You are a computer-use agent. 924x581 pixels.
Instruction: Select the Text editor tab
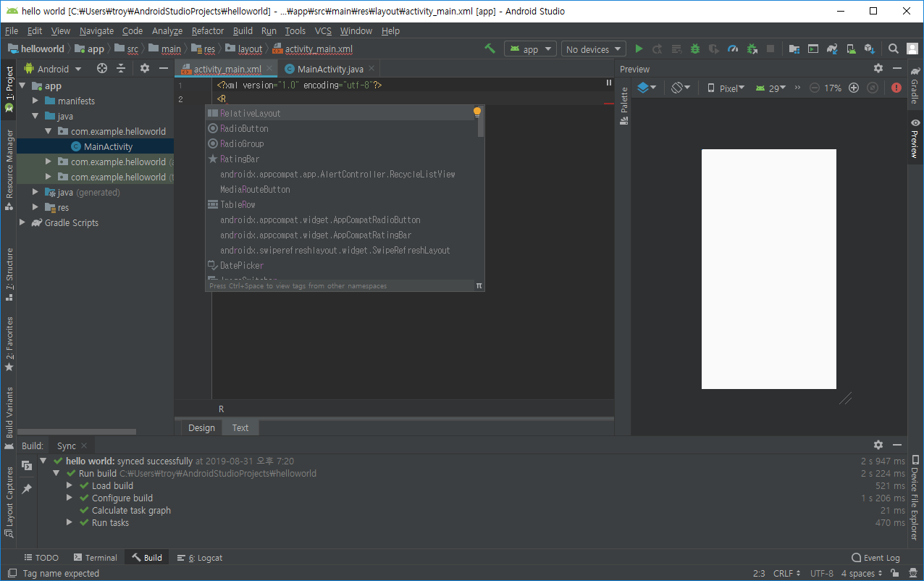click(240, 427)
